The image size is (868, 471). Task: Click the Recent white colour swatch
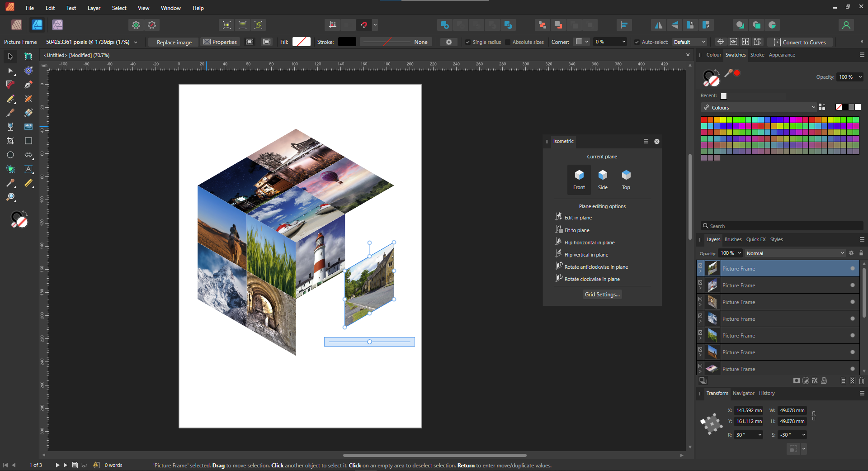(723, 96)
